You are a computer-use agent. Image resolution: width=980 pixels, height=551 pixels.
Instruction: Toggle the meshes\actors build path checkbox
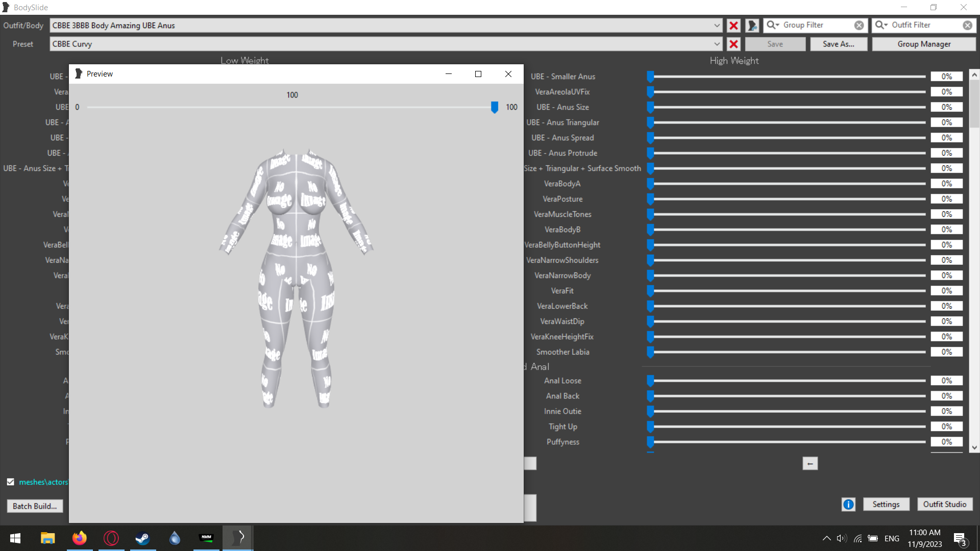10,482
